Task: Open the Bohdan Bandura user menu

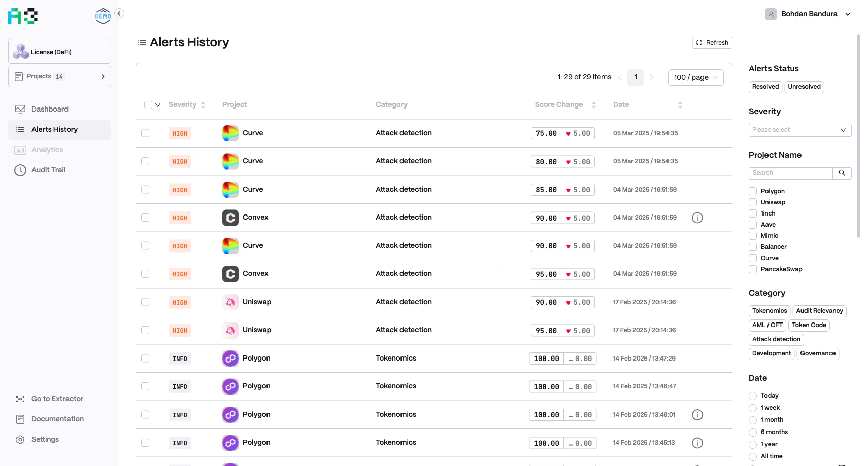Action: pyautogui.click(x=808, y=14)
